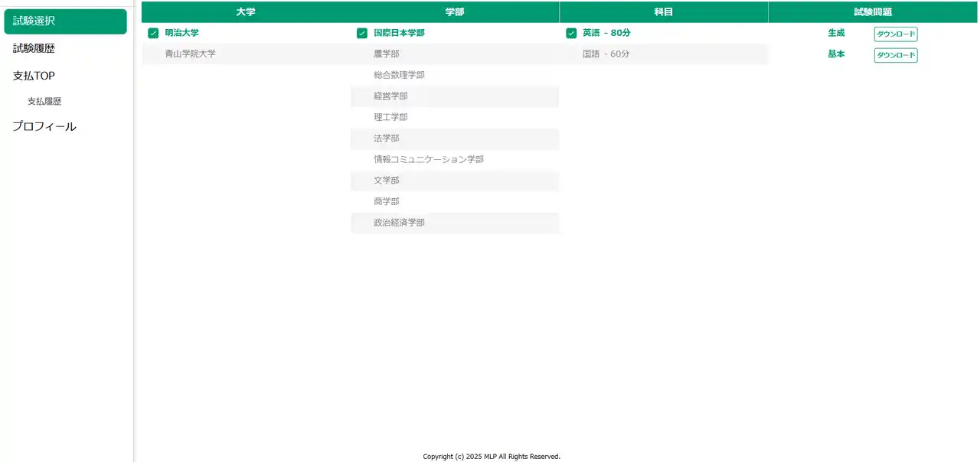Select 総合数理学部 from the faculty list
The image size is (980, 462).
click(398, 74)
